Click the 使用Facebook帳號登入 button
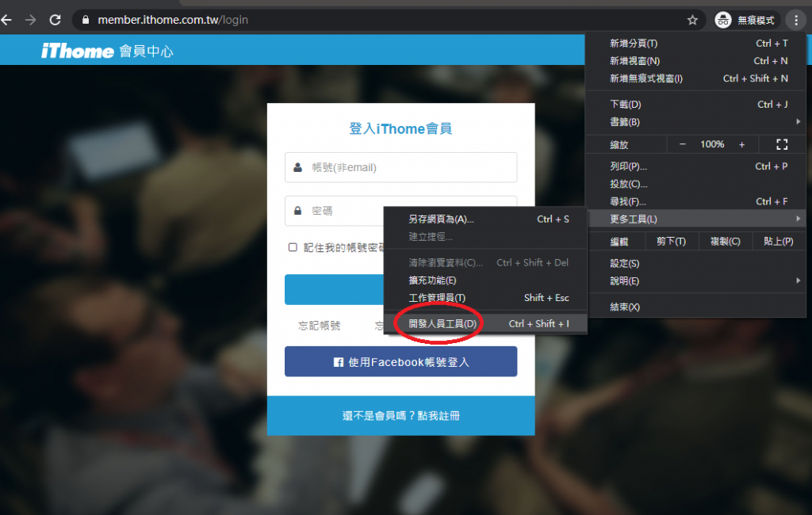 pos(400,361)
